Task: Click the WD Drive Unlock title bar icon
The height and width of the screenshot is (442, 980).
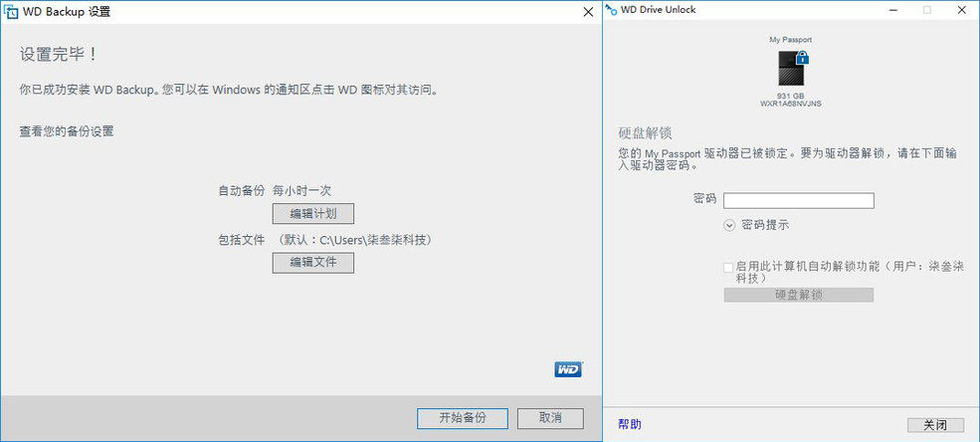Action: (611, 10)
